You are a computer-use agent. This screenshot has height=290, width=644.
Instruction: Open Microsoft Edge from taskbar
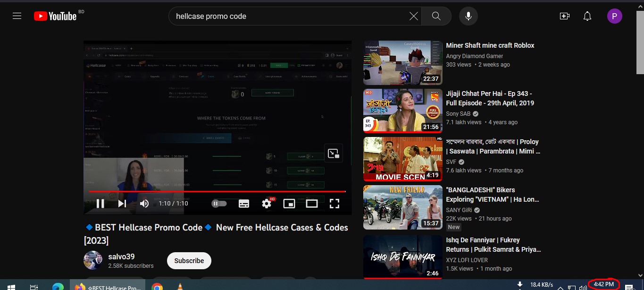[x=58, y=286]
